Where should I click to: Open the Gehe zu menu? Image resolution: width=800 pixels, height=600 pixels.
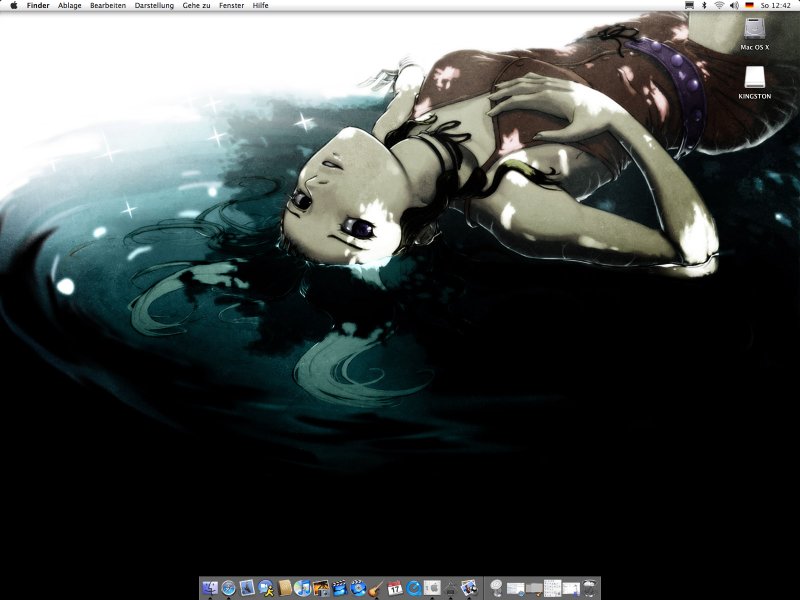coord(196,5)
